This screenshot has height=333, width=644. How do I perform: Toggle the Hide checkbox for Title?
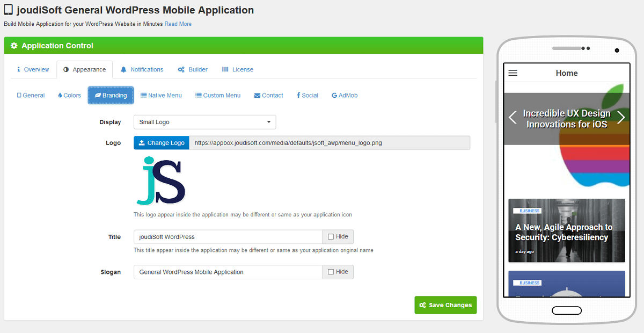click(x=331, y=237)
